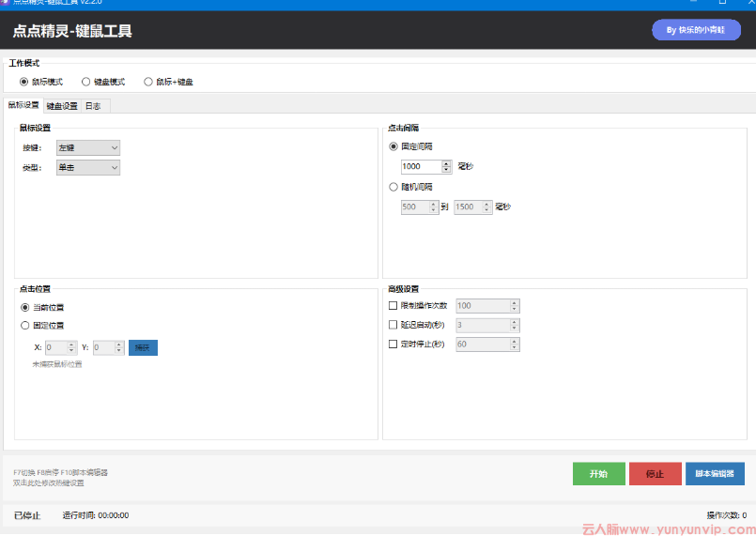Check the 定时停止(秒) option
This screenshot has height=536, width=756.
(x=393, y=345)
